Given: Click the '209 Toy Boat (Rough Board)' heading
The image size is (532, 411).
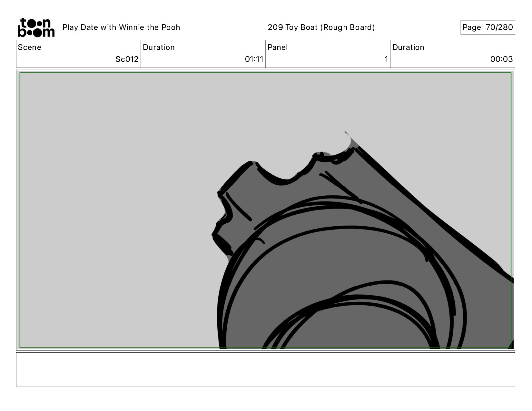Looking at the screenshot, I should 321,27.
